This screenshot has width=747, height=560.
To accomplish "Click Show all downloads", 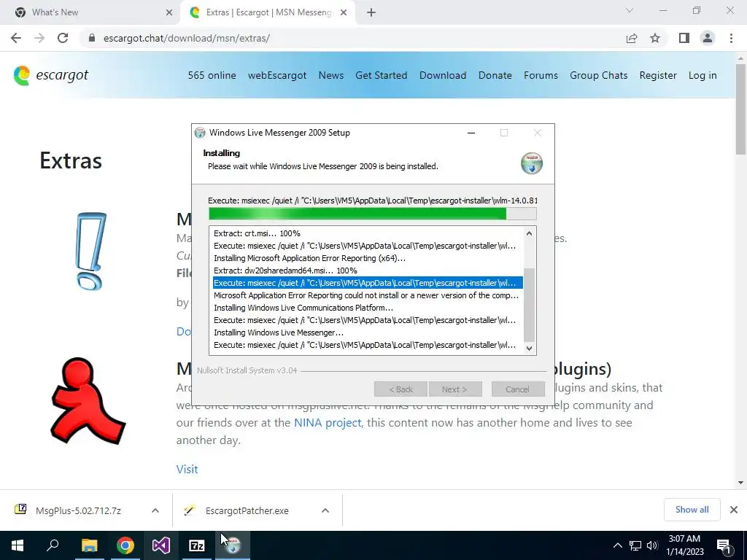I will [x=692, y=510].
